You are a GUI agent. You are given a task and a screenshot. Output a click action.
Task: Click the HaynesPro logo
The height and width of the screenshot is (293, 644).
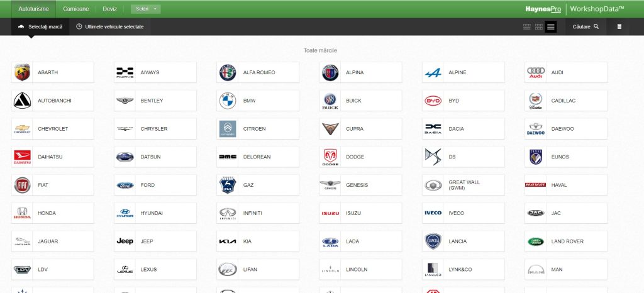point(543,9)
